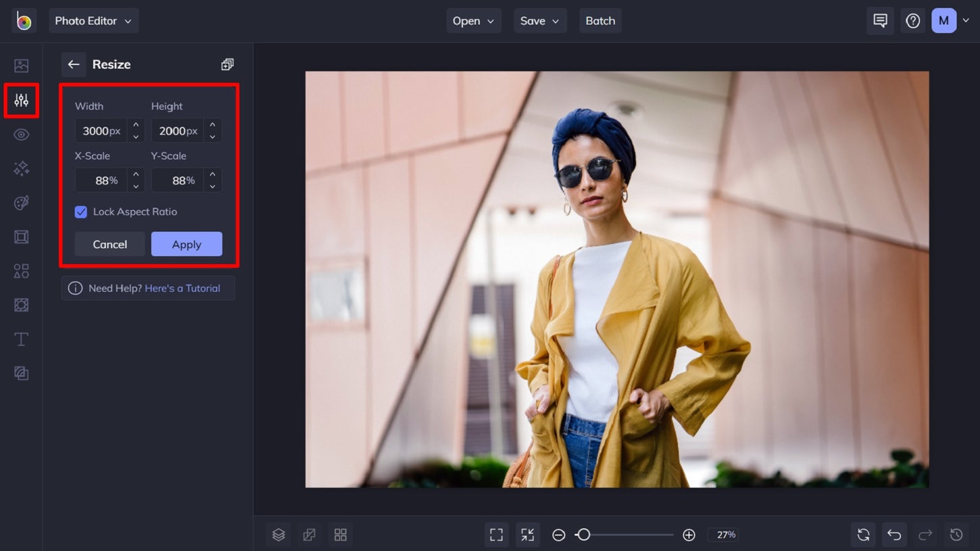Viewport: 980px width, 551px height.
Task: Undo the last edit
Action: (x=894, y=534)
